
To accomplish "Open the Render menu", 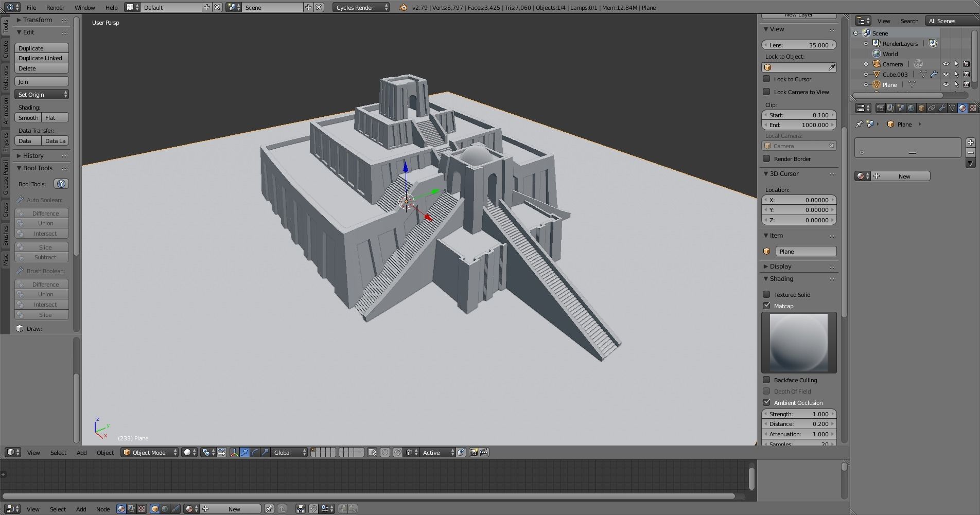I will (x=55, y=7).
